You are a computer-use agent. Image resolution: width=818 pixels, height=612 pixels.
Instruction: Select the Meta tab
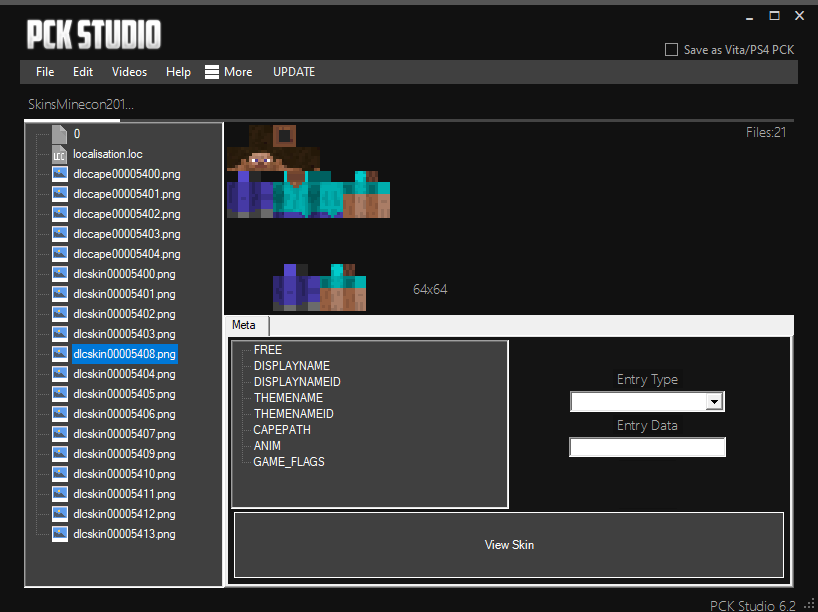(x=244, y=325)
